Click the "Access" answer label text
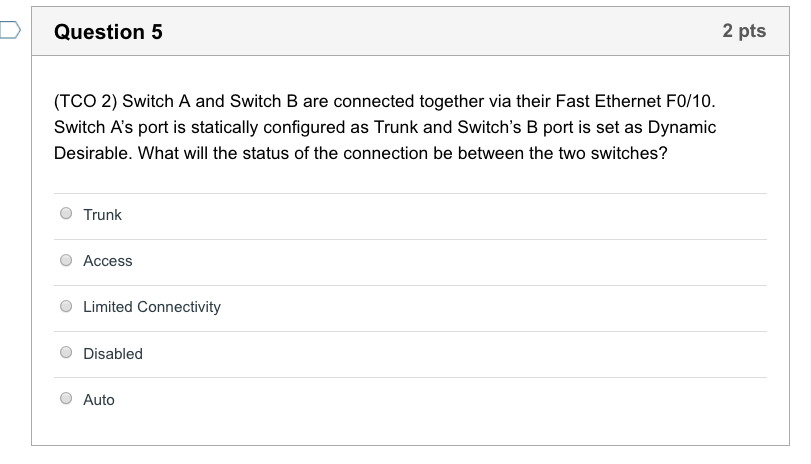The width and height of the screenshot is (811, 464). tap(108, 261)
